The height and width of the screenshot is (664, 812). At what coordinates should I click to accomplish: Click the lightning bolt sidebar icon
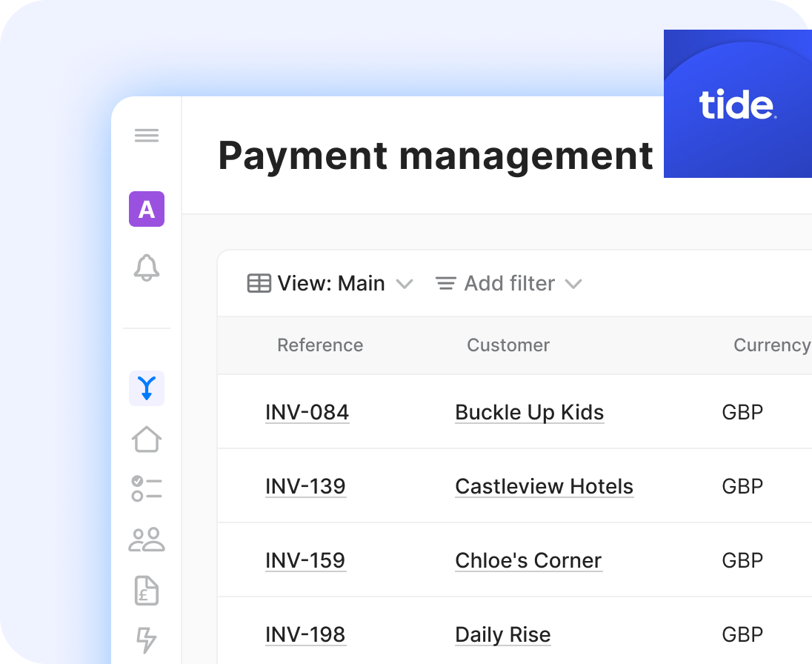(x=147, y=640)
